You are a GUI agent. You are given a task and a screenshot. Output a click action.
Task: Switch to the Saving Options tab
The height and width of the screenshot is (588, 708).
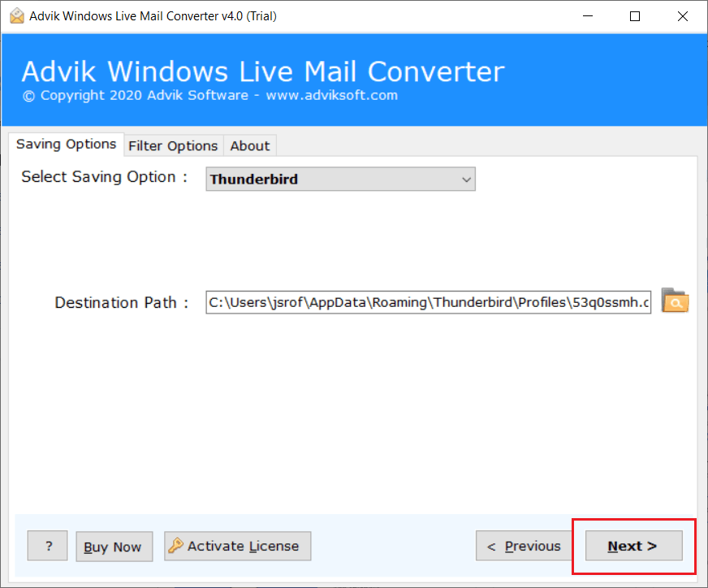(67, 144)
